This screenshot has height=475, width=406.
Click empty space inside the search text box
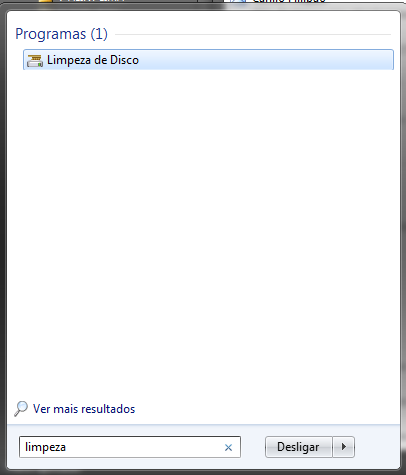pos(143,447)
